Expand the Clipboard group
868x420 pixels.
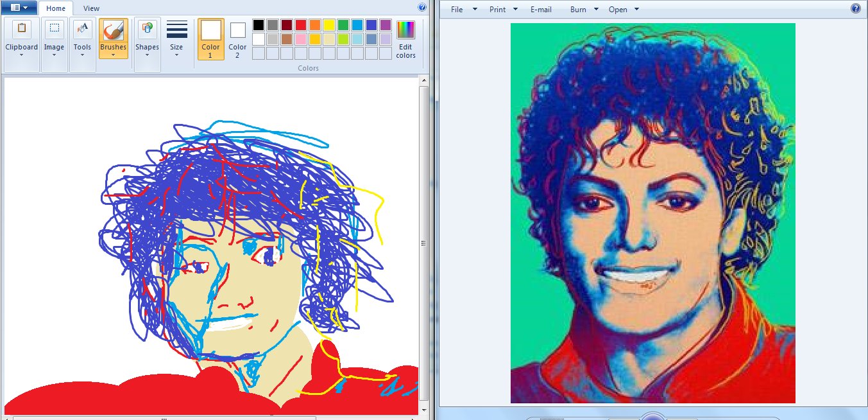pos(21,44)
